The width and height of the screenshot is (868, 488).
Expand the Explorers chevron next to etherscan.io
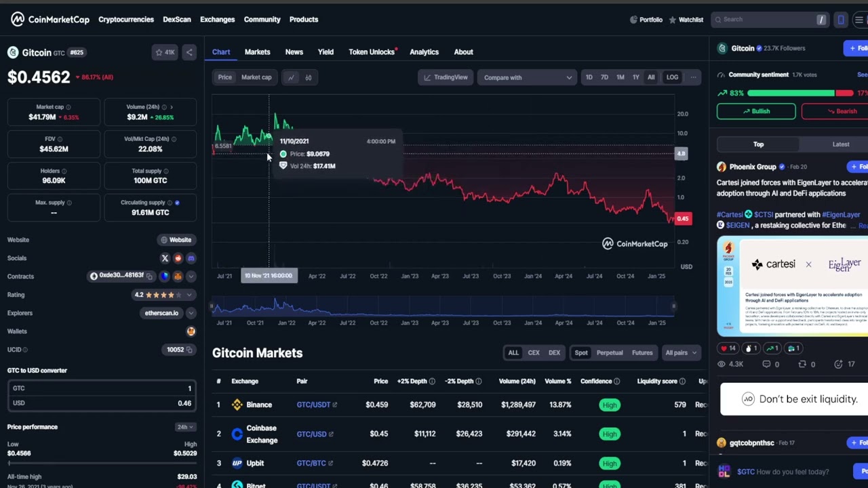click(191, 313)
